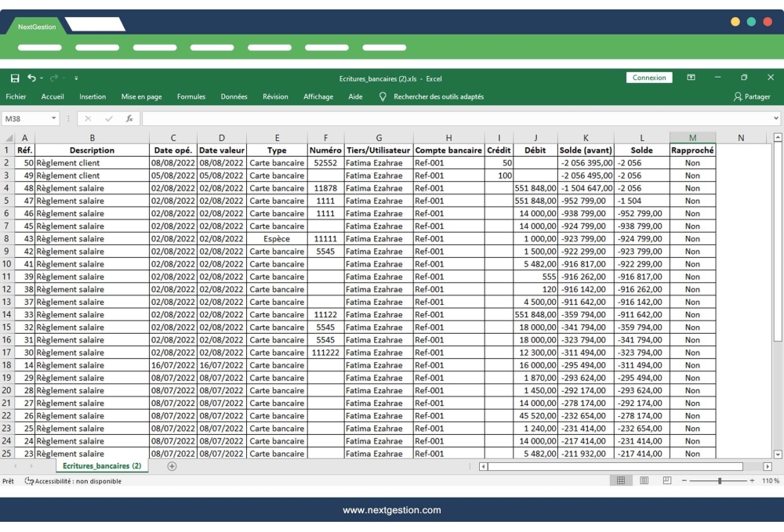Screen dimensions: 784x532
Task: Open the Fichier menu
Action: pos(16,97)
